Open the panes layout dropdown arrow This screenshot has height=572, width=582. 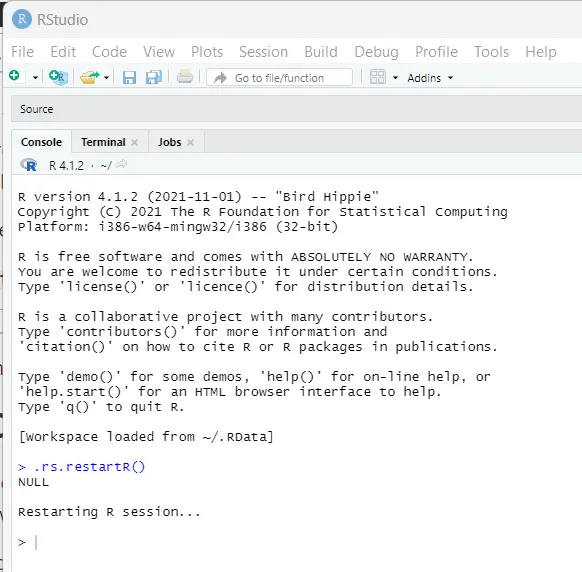tap(395, 78)
